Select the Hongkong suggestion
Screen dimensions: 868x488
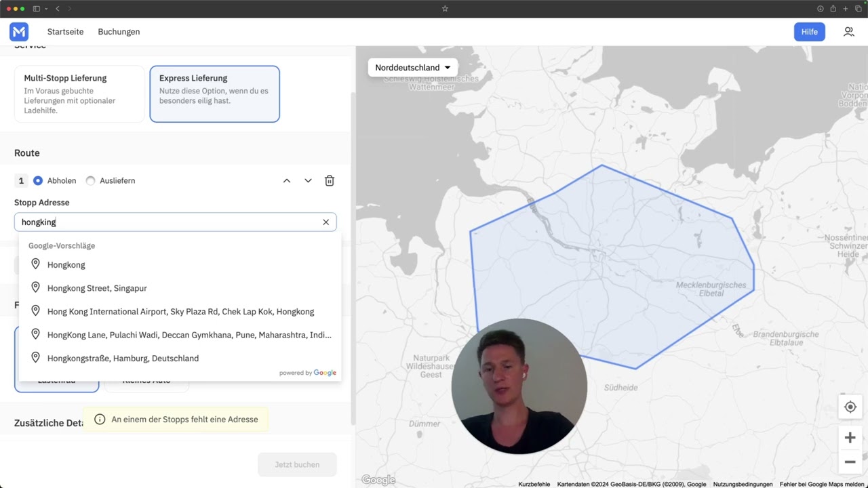point(180,264)
